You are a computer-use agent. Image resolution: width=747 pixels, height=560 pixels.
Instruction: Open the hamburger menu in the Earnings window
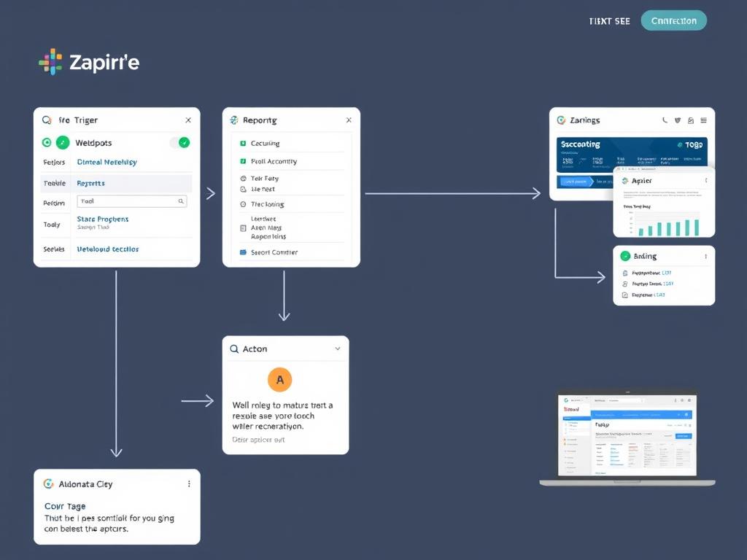tap(703, 120)
